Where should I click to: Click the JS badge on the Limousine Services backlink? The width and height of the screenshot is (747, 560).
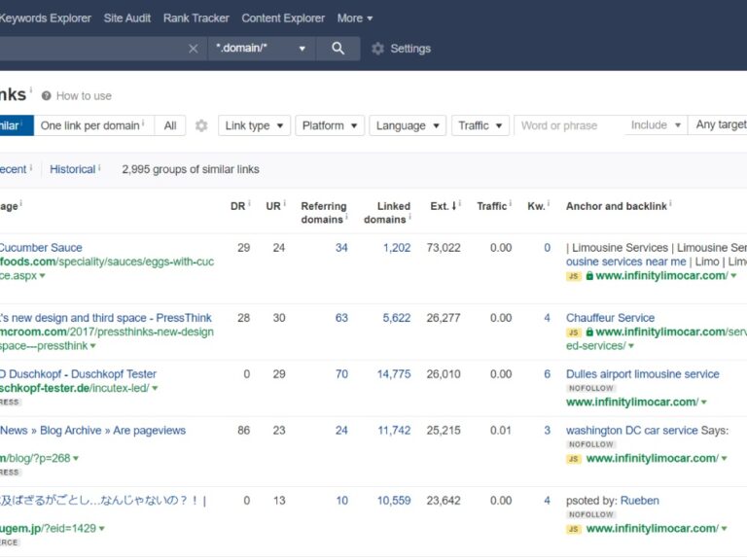point(574,276)
